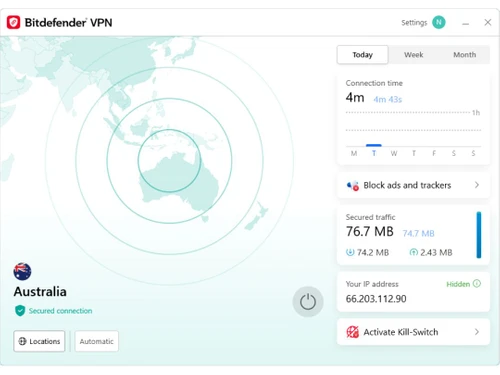Switch to the Week tab
This screenshot has height=375, width=500.
click(x=414, y=55)
